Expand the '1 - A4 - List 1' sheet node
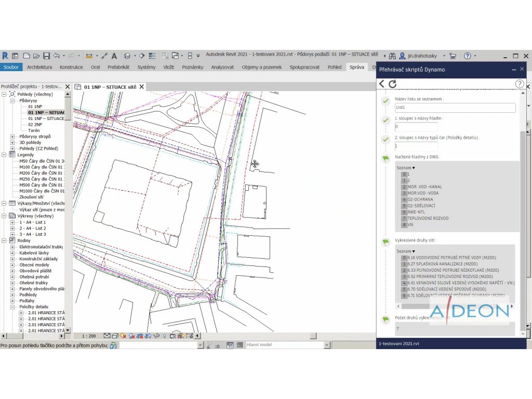532x399 pixels. coord(12,222)
